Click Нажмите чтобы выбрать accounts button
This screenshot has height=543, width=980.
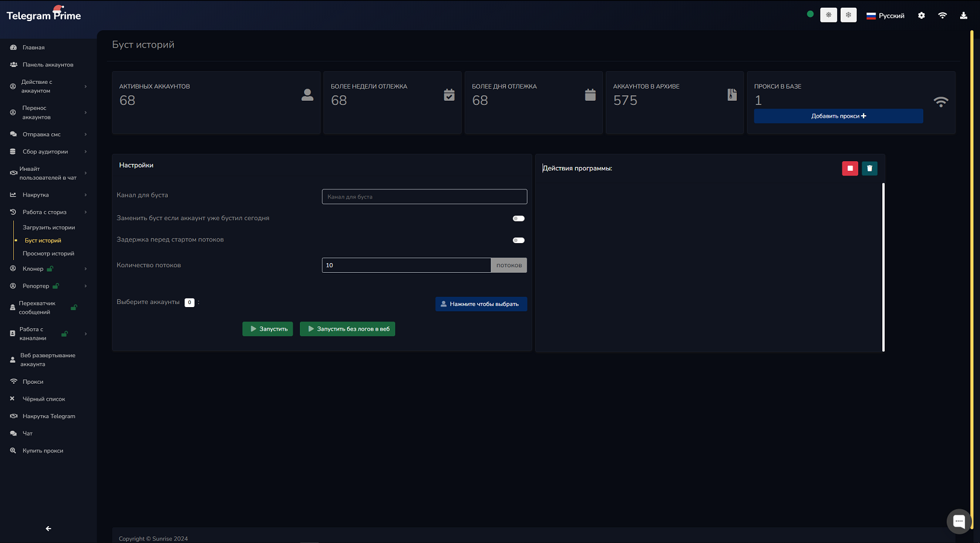[x=481, y=304]
